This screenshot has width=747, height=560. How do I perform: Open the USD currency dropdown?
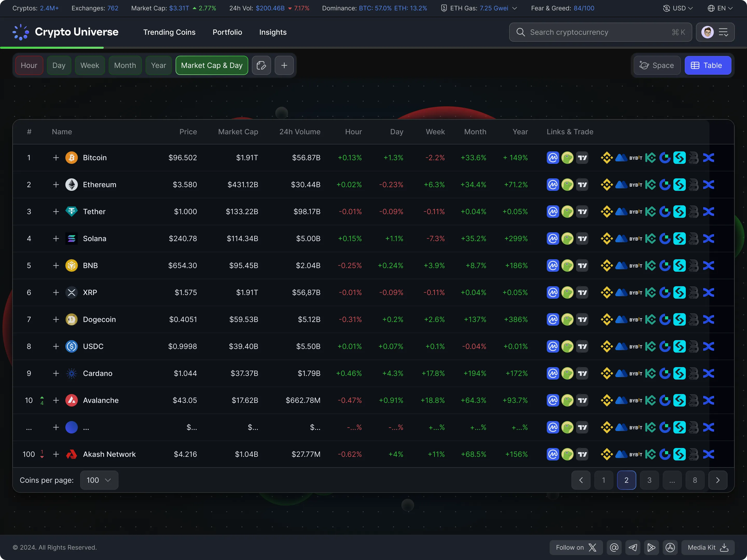click(x=678, y=8)
